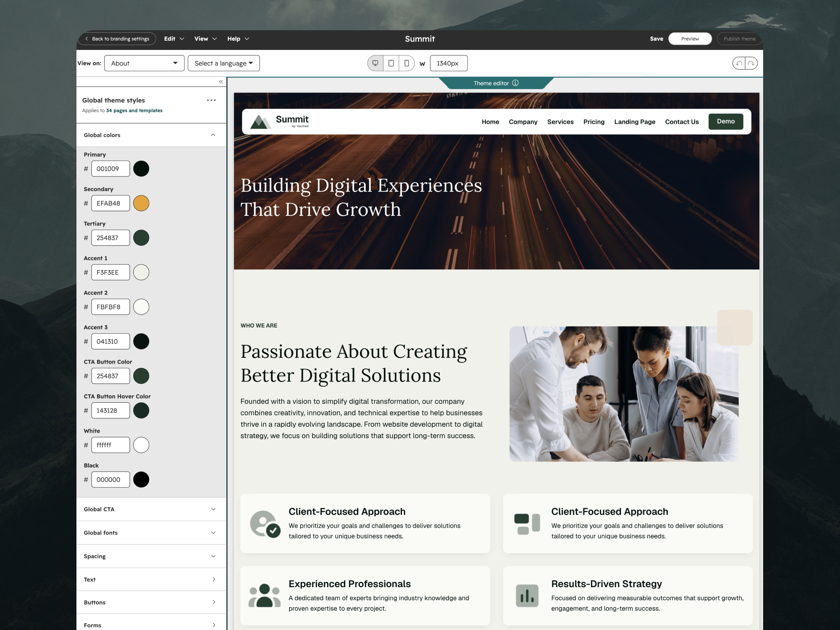Click Pricing in the site navigation
This screenshot has height=630, width=840.
[x=594, y=122]
